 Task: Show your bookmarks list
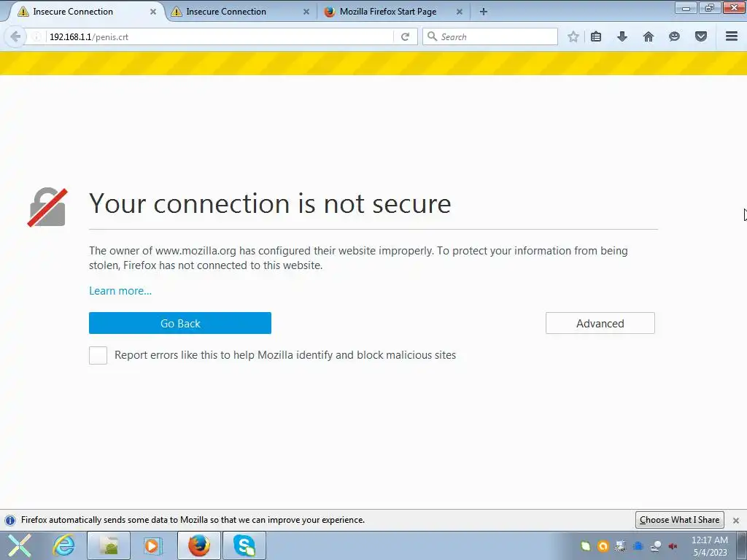(596, 36)
